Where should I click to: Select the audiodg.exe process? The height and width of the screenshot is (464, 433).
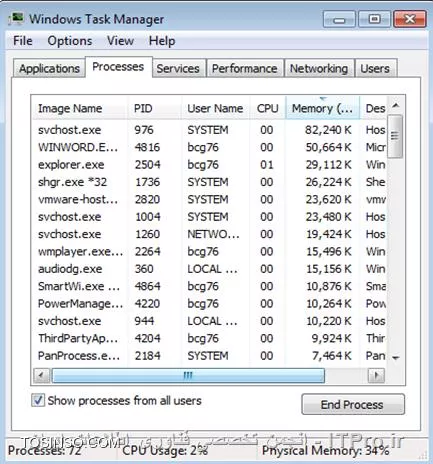pyautogui.click(x=210, y=269)
